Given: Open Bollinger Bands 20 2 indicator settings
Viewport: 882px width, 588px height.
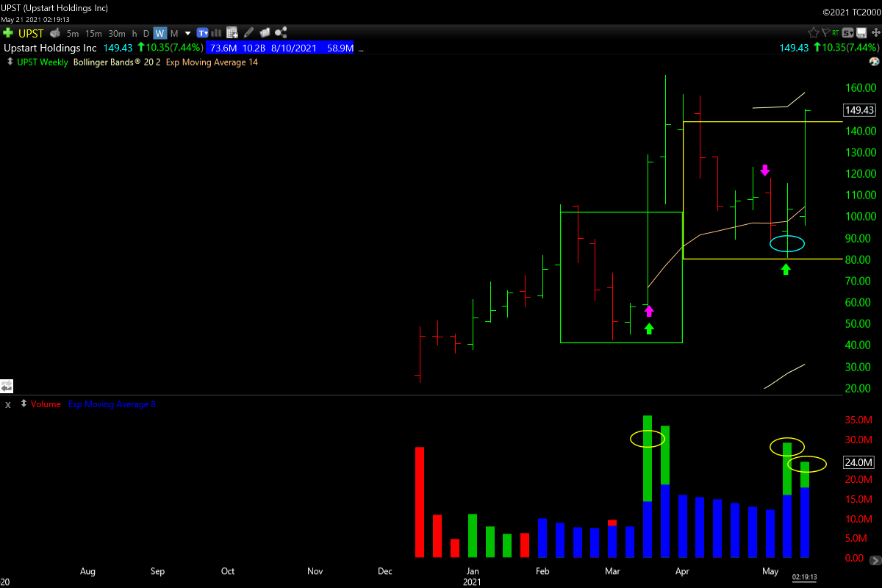Looking at the screenshot, I should (x=117, y=62).
